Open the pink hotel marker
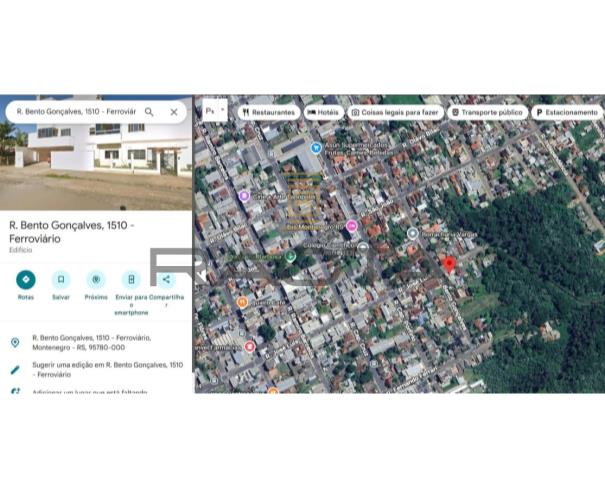Screen dimensions: 605x487 pyautogui.click(x=351, y=226)
